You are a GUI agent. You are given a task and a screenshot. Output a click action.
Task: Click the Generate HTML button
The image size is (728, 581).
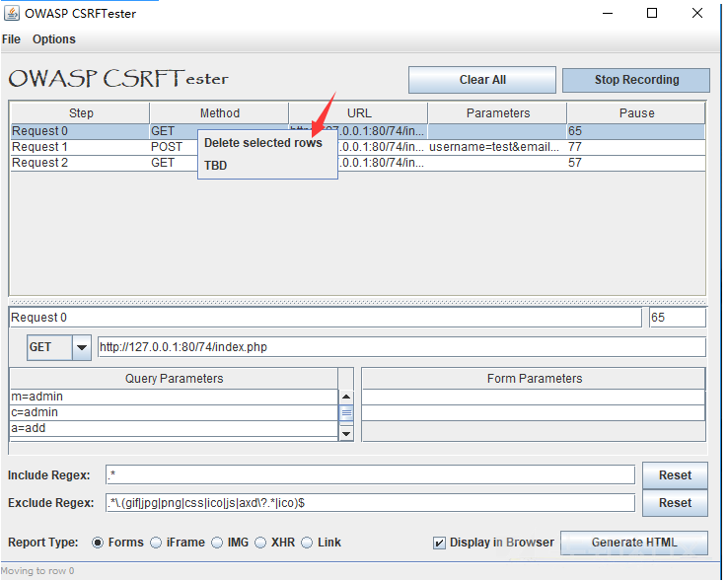click(x=634, y=543)
